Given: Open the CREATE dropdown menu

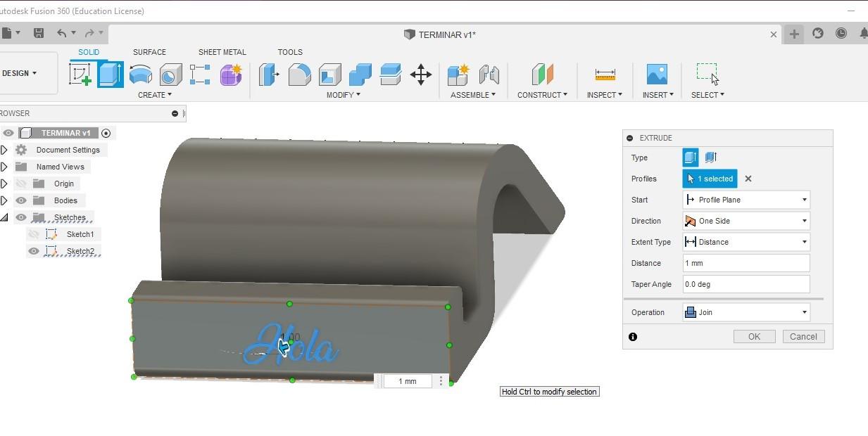Looking at the screenshot, I should 155,95.
